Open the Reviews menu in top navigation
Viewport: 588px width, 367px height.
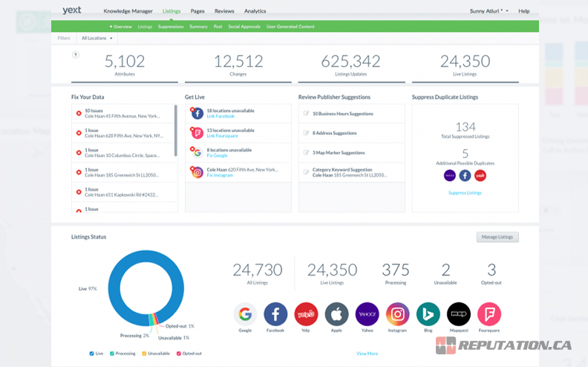click(x=224, y=11)
